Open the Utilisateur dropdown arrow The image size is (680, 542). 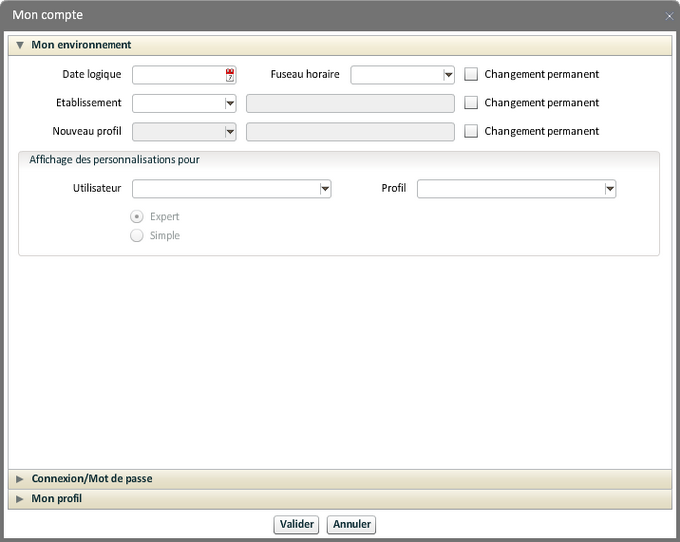pos(325,189)
